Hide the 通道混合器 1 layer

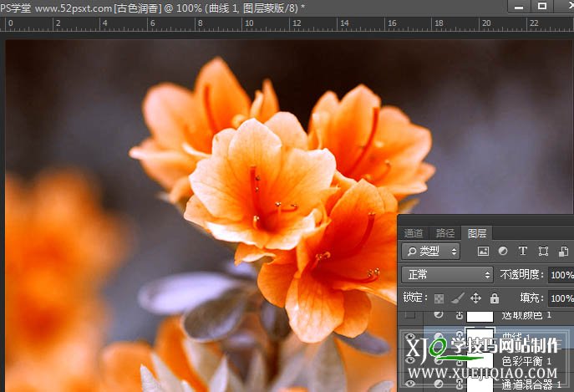point(409,384)
